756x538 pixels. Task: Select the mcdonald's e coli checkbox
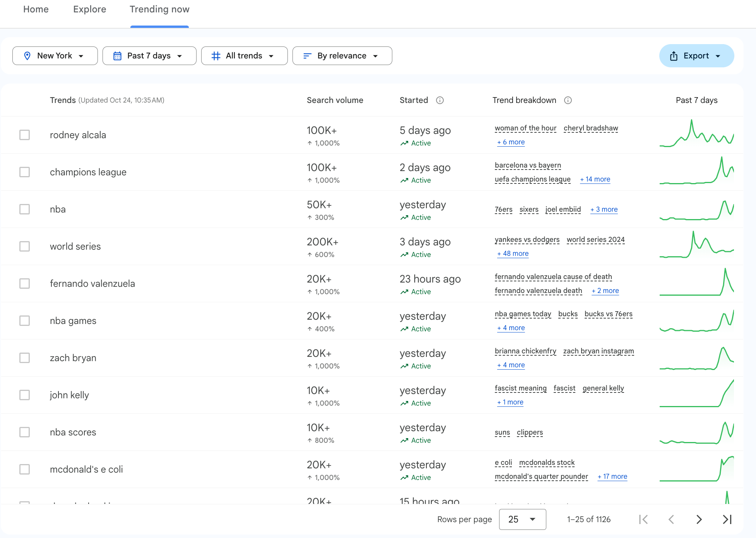24,469
